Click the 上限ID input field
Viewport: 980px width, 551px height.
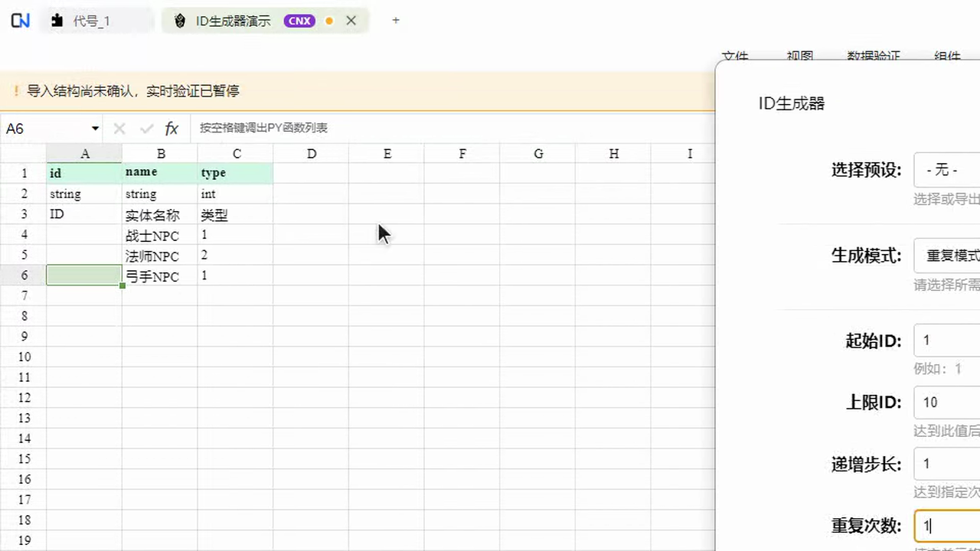coord(947,402)
